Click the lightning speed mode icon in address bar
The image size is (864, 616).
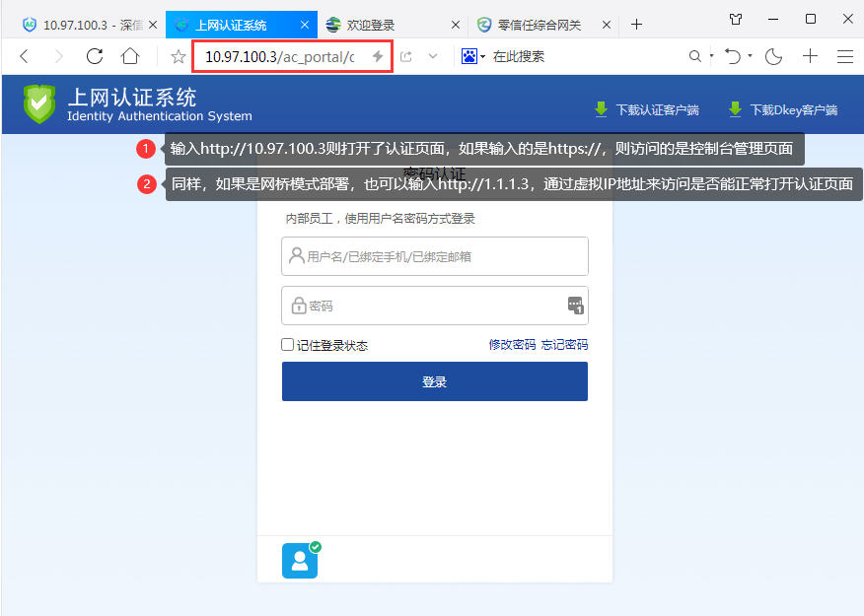coord(377,57)
